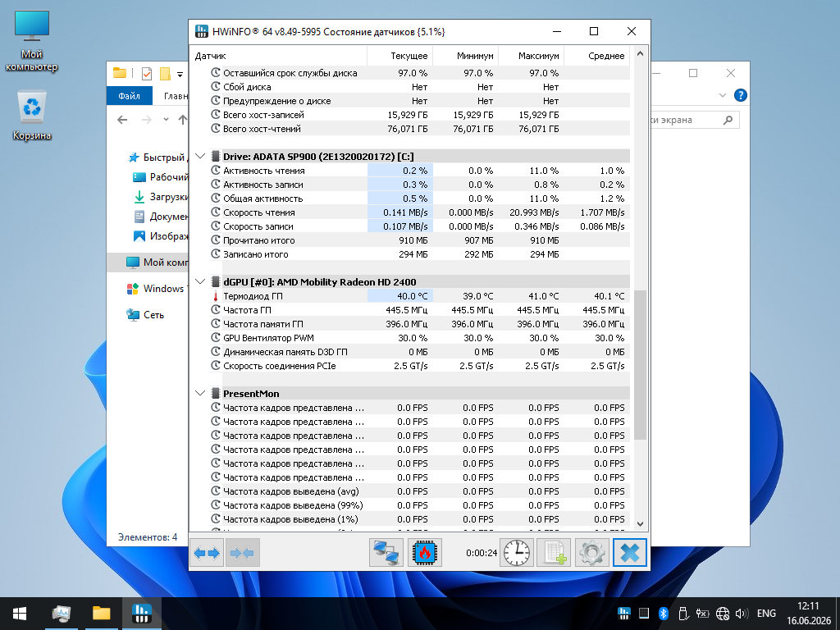
Task: Click the Bluetooth tray icon
Action: coord(663,614)
